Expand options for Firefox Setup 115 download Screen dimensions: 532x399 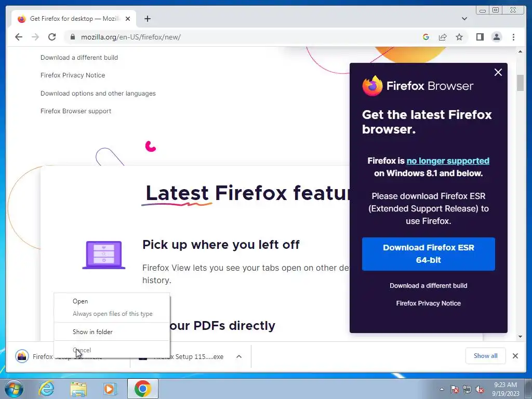click(239, 356)
